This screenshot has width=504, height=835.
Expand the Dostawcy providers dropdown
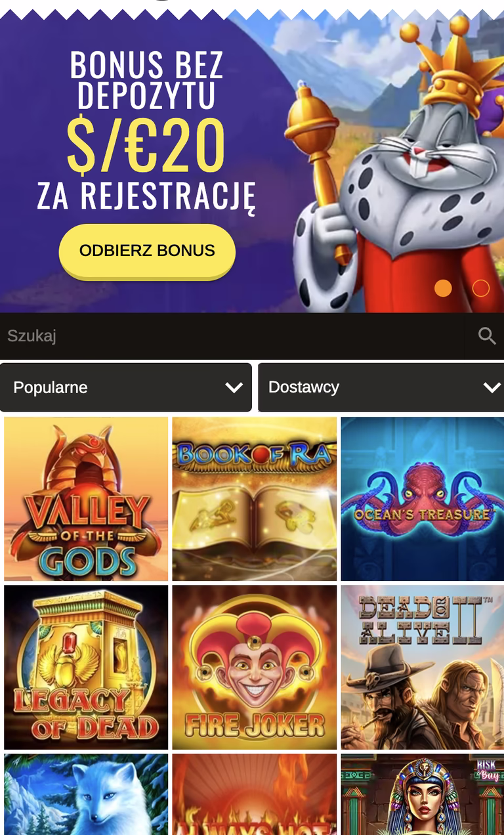tap(381, 387)
